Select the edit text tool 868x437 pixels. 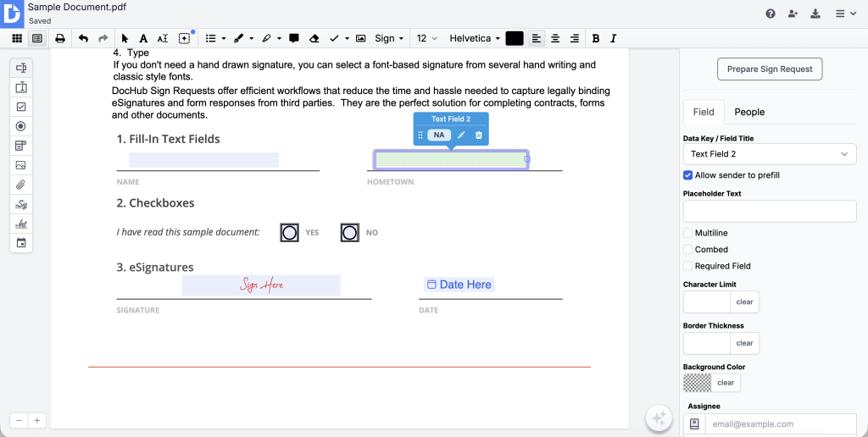[x=162, y=38]
